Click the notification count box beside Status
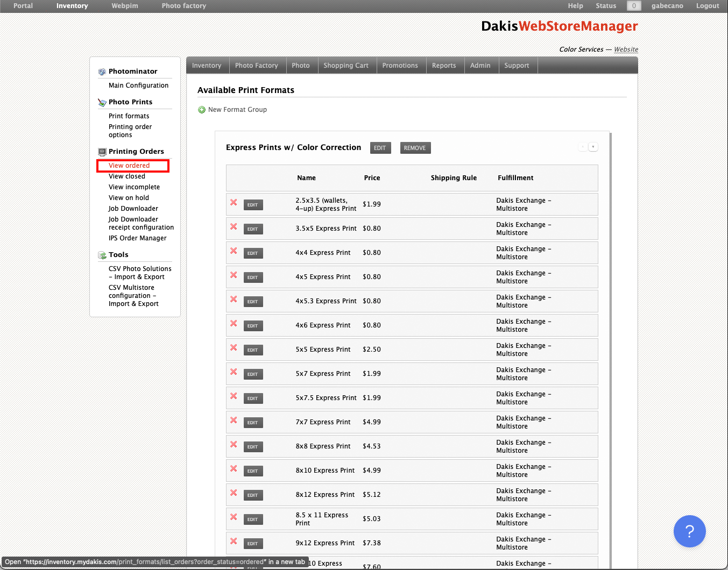Screen dimensions: 728x570 tap(634, 6)
